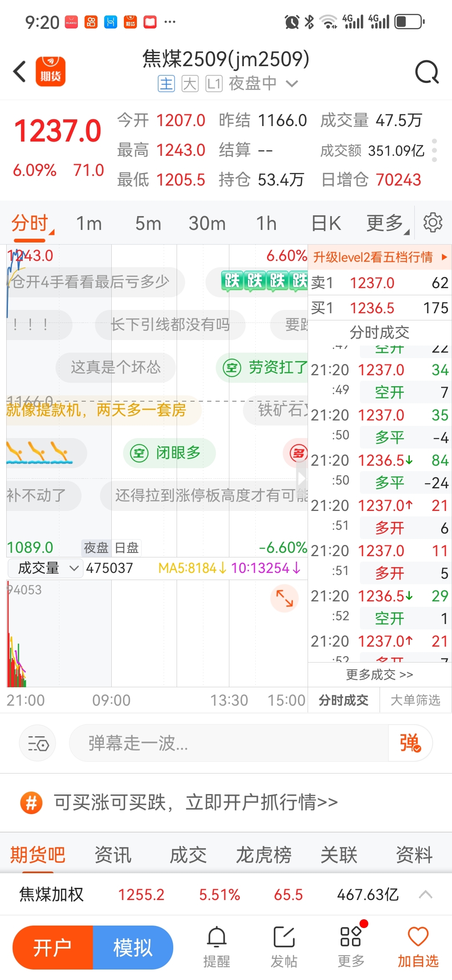
Task: Switch to the 资料 tab
Action: 414,854
